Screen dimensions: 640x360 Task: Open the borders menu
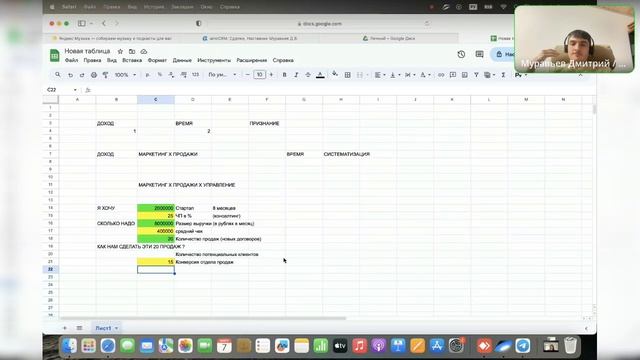(x=348, y=75)
